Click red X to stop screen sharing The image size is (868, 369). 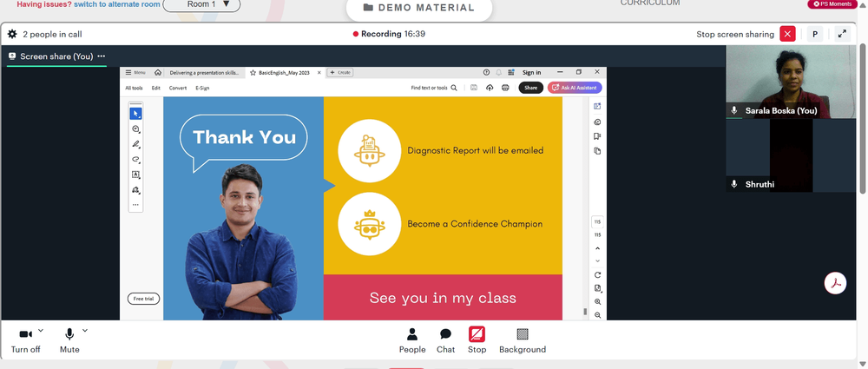[787, 34]
